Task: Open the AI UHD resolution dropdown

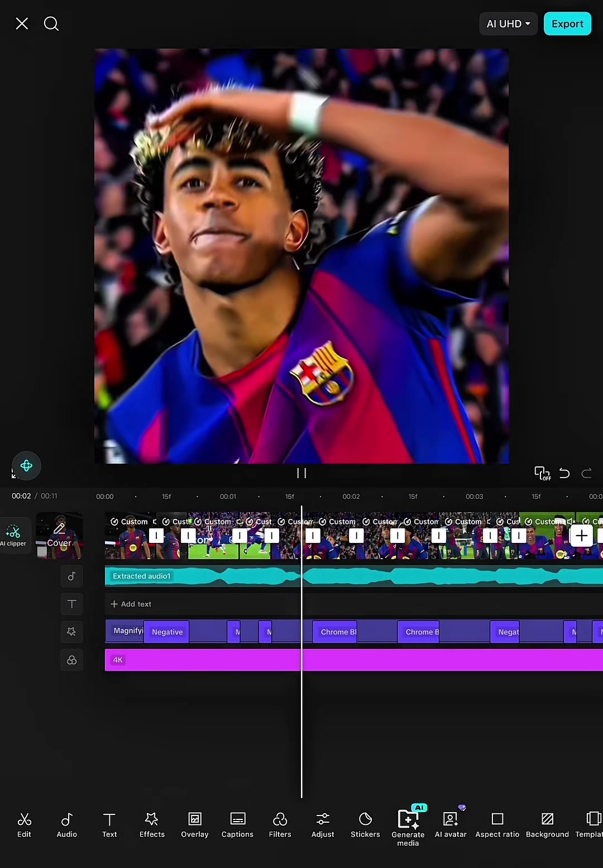Action: [x=508, y=23]
